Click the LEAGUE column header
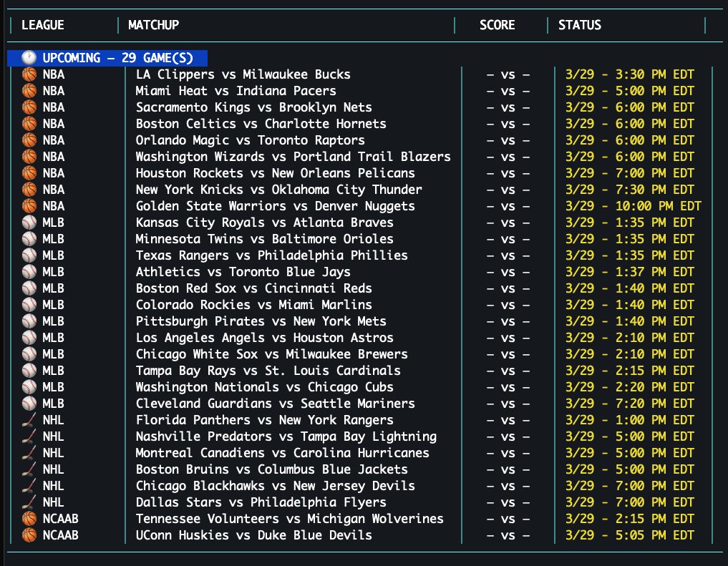 43,25
